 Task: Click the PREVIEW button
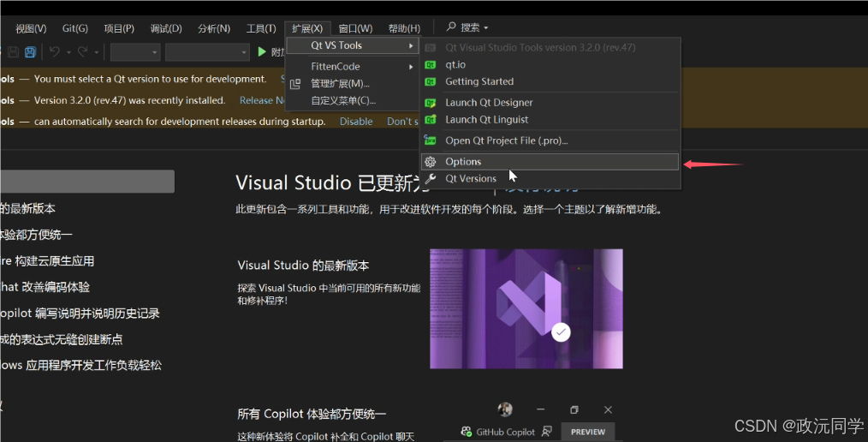click(588, 432)
